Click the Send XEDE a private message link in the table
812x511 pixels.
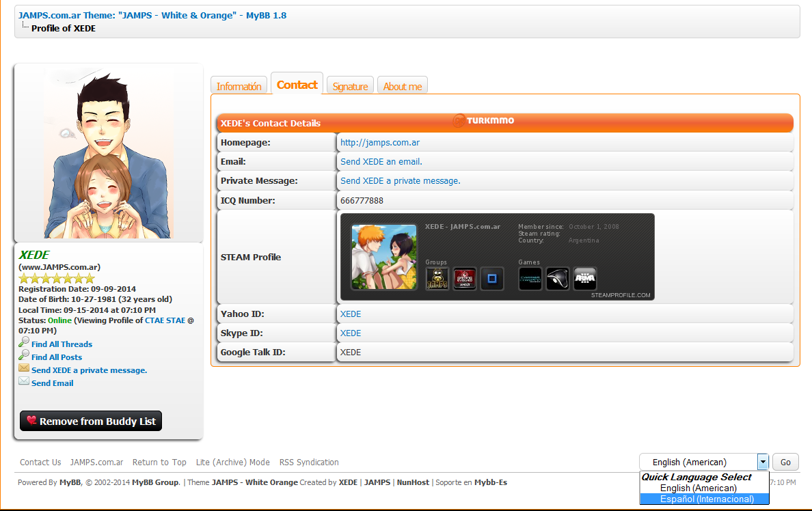401,180
